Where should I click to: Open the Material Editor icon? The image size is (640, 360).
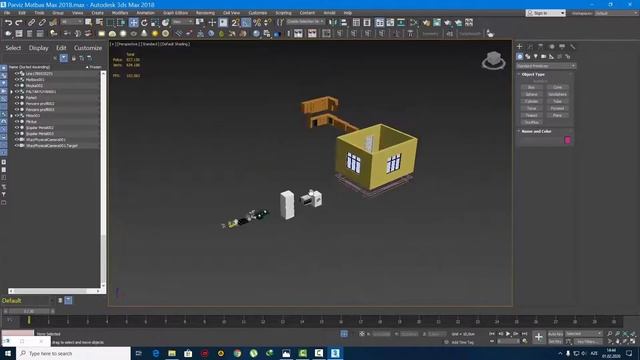point(414,23)
